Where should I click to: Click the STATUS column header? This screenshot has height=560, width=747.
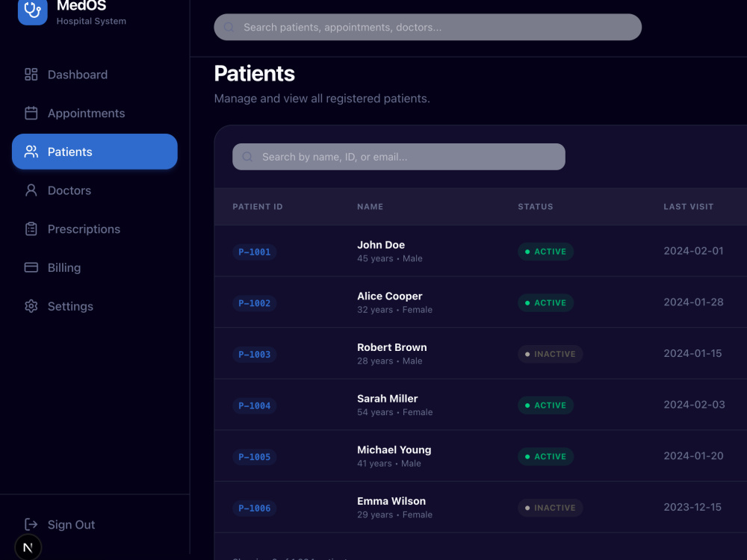pos(536,207)
